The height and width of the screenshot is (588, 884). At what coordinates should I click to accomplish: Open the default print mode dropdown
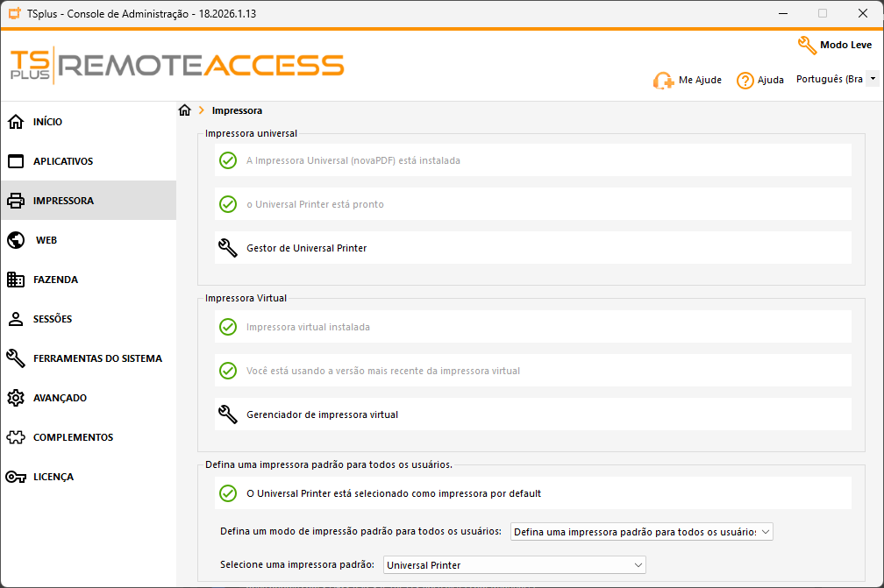coord(641,532)
